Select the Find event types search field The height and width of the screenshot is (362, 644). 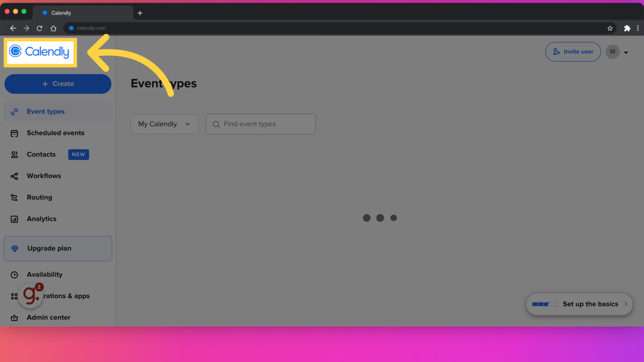(261, 124)
